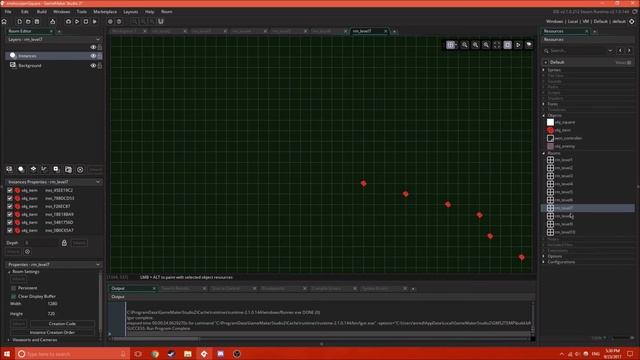
Task: Click the Stop toolbar icon
Action: point(86,21)
